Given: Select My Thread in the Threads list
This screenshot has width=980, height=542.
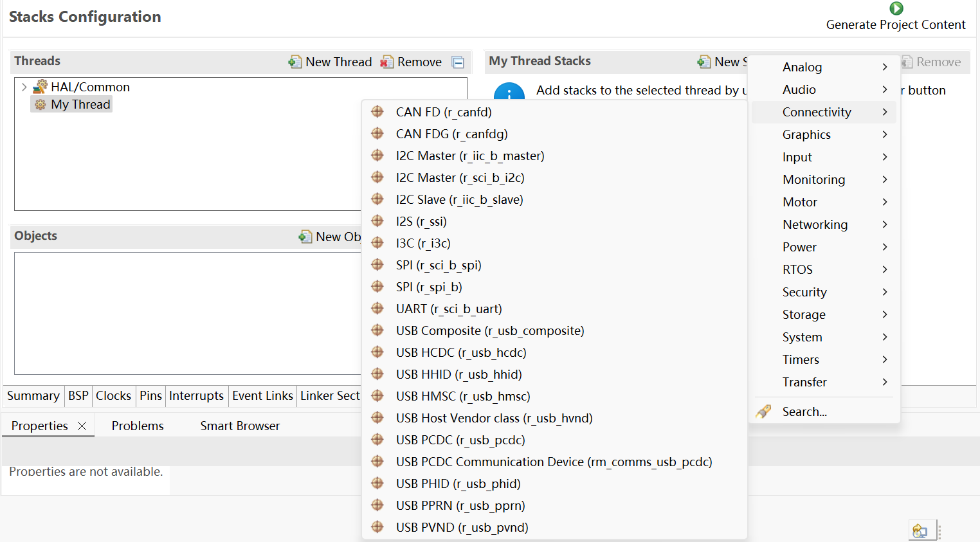Looking at the screenshot, I should [x=80, y=104].
